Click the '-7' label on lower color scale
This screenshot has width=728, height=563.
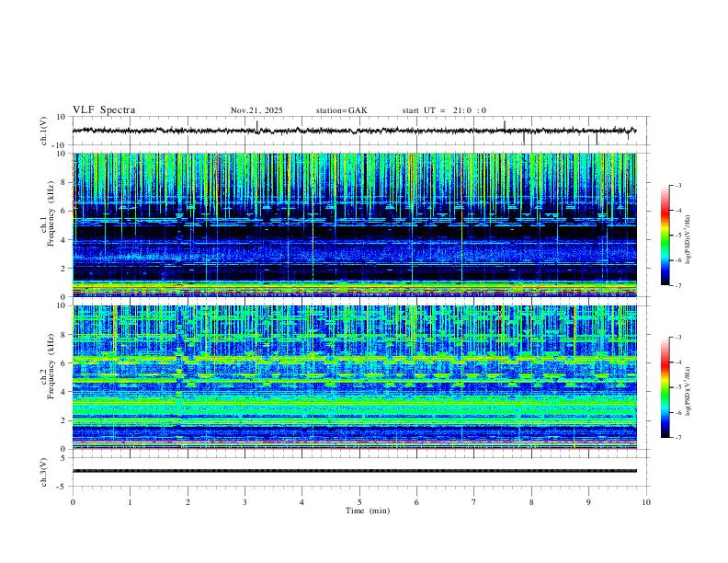[x=677, y=438]
